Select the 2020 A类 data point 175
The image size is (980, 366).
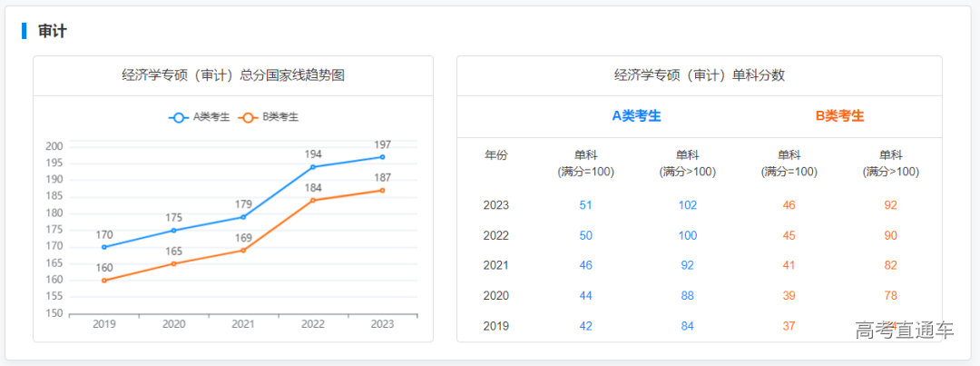pyautogui.click(x=173, y=230)
